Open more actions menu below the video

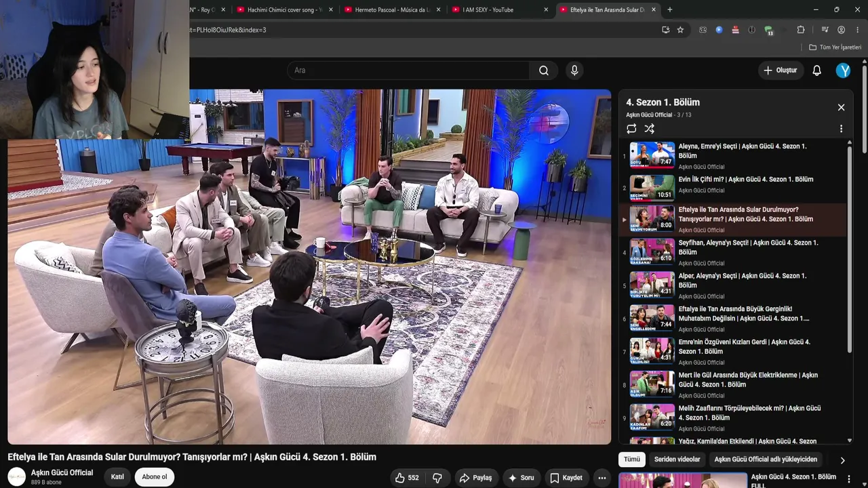click(x=601, y=478)
